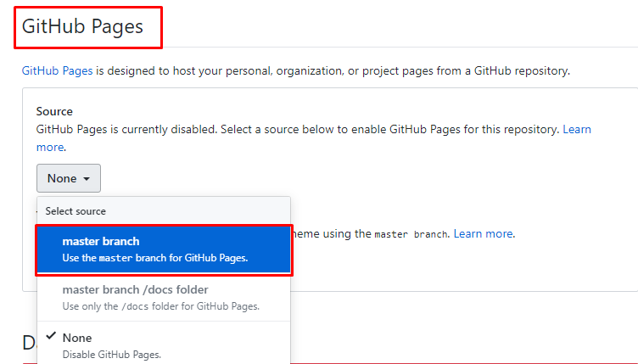Click the 'Use the master branch for GitHub Pages.' description
Viewport: 638px width, 364px height.
(x=155, y=258)
